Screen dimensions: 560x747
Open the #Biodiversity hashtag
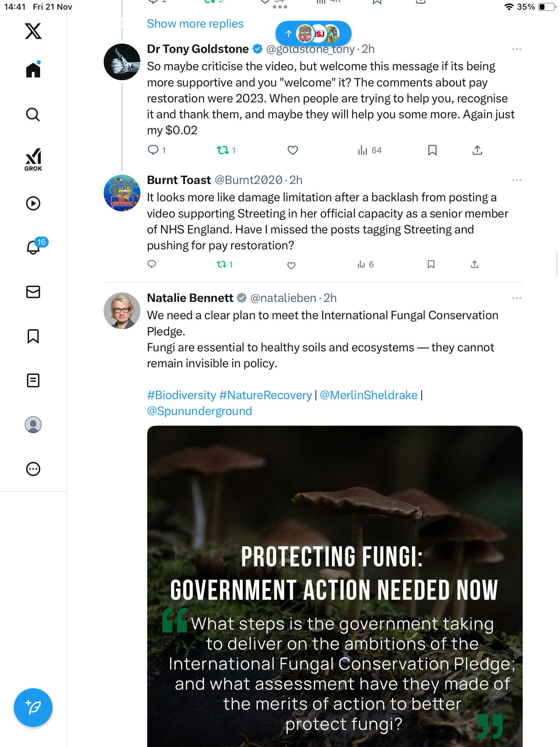[x=181, y=395]
